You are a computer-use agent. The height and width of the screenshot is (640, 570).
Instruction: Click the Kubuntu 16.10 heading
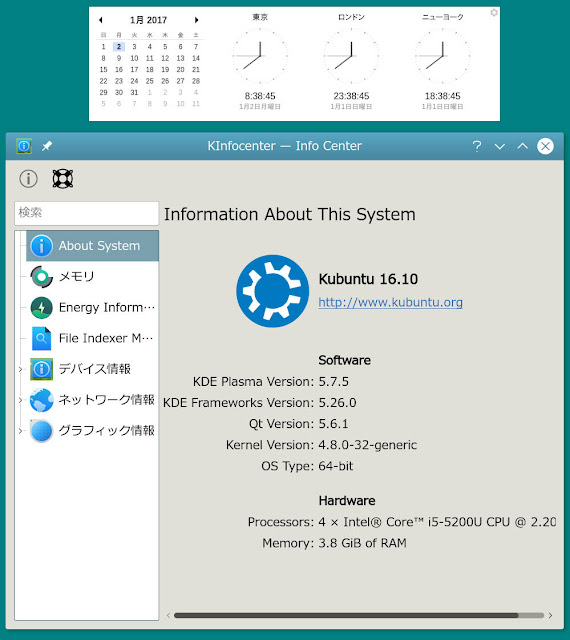click(368, 279)
